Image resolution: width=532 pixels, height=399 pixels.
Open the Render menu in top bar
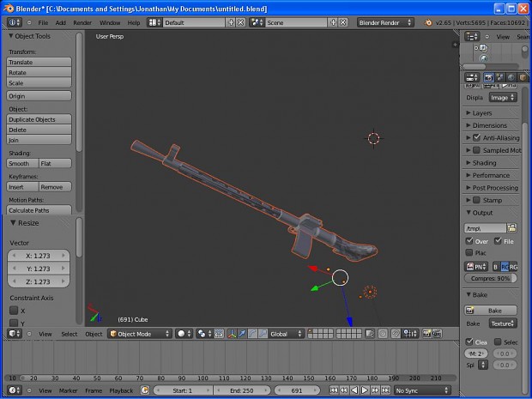click(x=82, y=22)
